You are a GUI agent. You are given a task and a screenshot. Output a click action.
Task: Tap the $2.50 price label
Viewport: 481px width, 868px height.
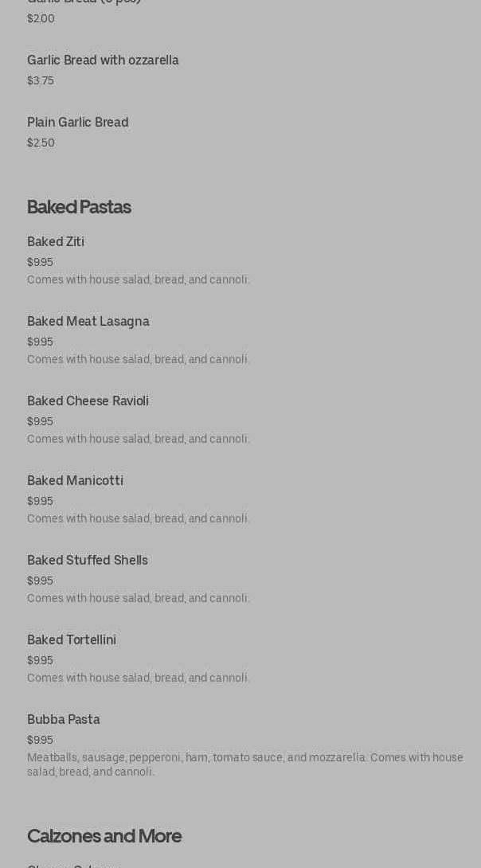click(41, 143)
